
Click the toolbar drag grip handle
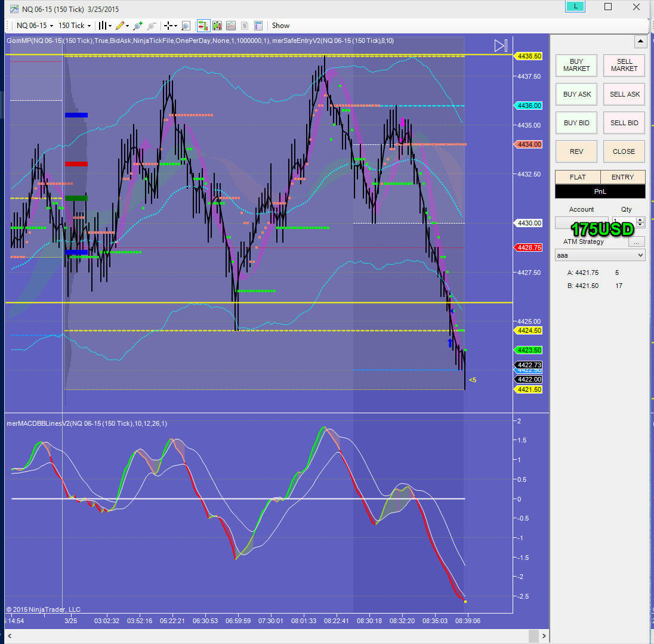[x=7, y=26]
